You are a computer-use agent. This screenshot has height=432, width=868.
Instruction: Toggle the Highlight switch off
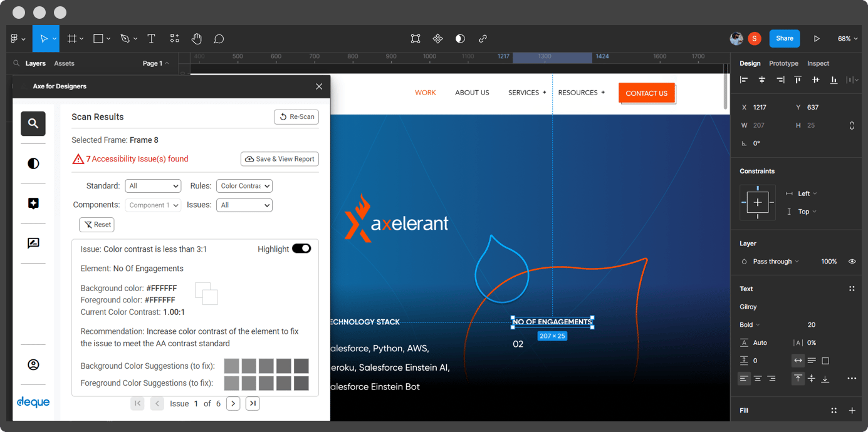pyautogui.click(x=301, y=249)
